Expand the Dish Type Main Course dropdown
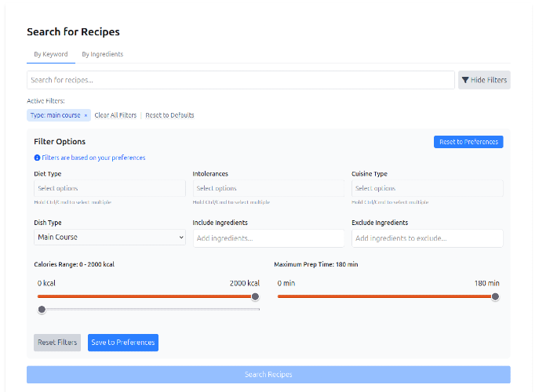Viewport: 550px width, 392px height. pyautogui.click(x=110, y=238)
